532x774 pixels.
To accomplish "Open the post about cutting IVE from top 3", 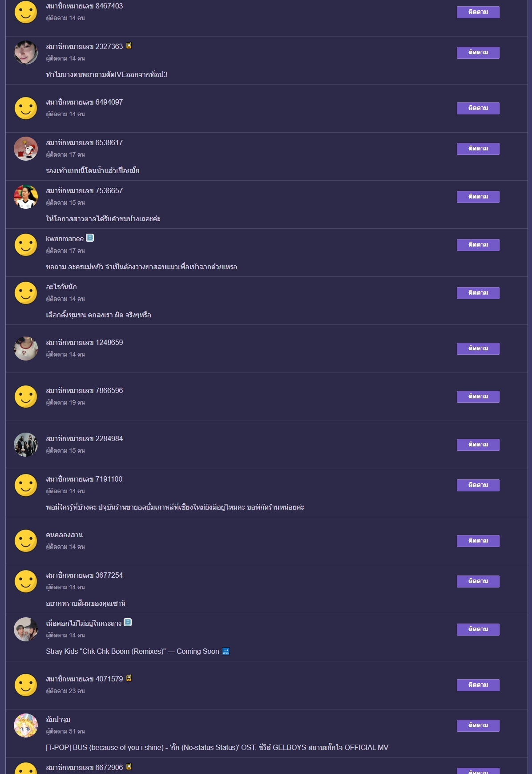I will [x=107, y=74].
